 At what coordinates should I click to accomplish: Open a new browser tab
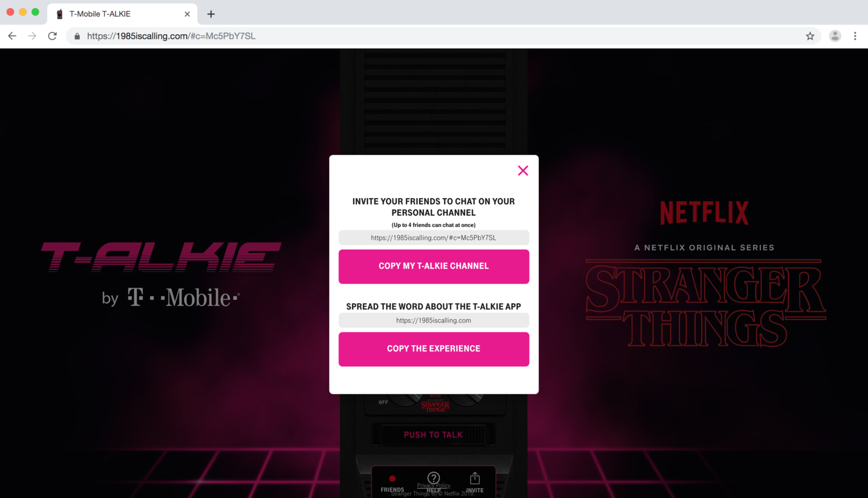211,14
